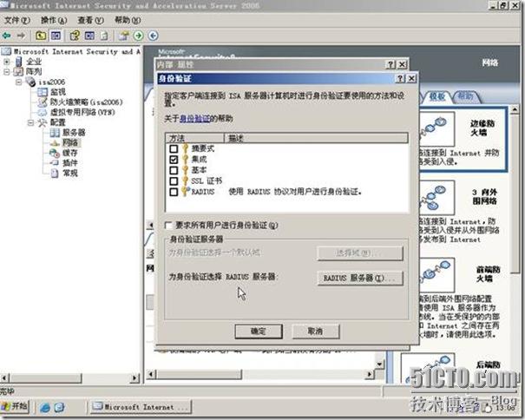
Task: Click the templates pane vertical scrollbar thumb
Action: pos(515,194)
